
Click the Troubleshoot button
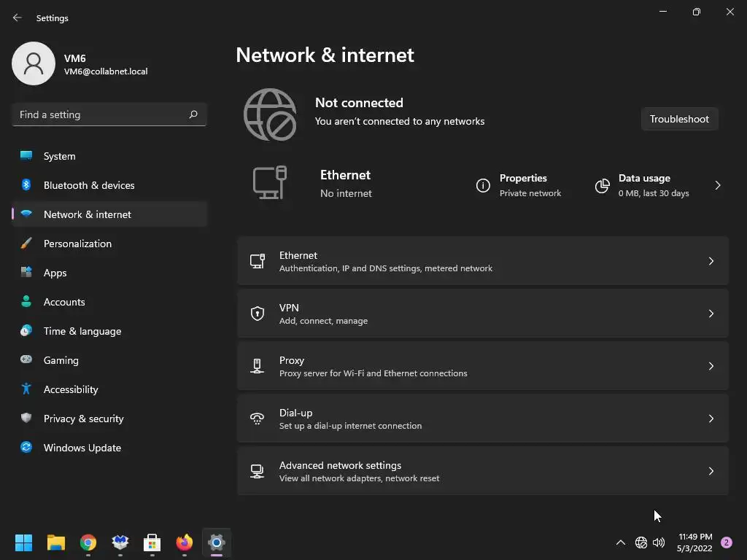click(x=679, y=119)
